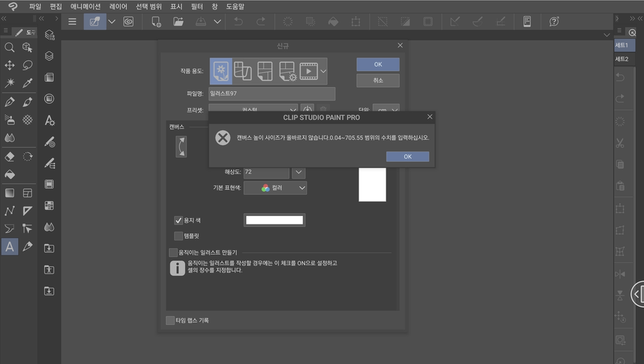This screenshot has width=644, height=364.
Task: Click the white paper color swatch
Action: pos(274,221)
